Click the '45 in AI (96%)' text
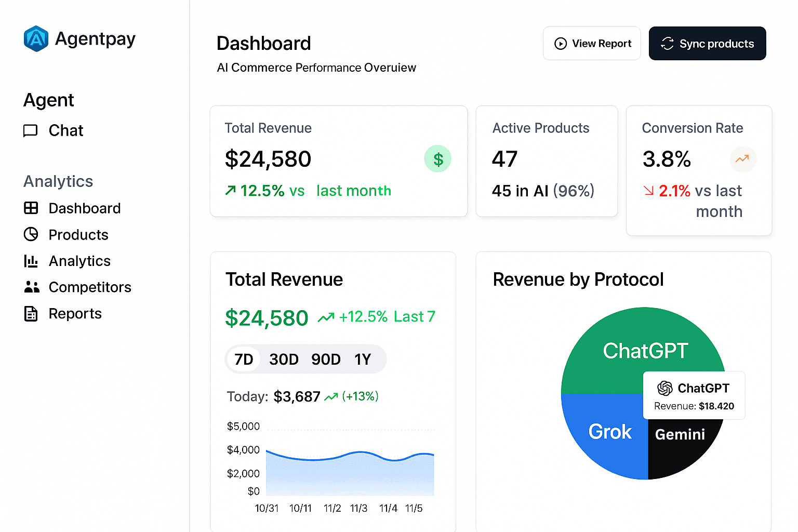798x532 pixels. click(x=543, y=191)
